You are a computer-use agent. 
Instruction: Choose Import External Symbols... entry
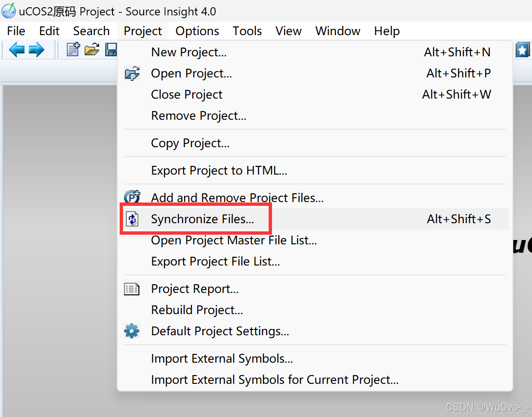tap(314, 359)
